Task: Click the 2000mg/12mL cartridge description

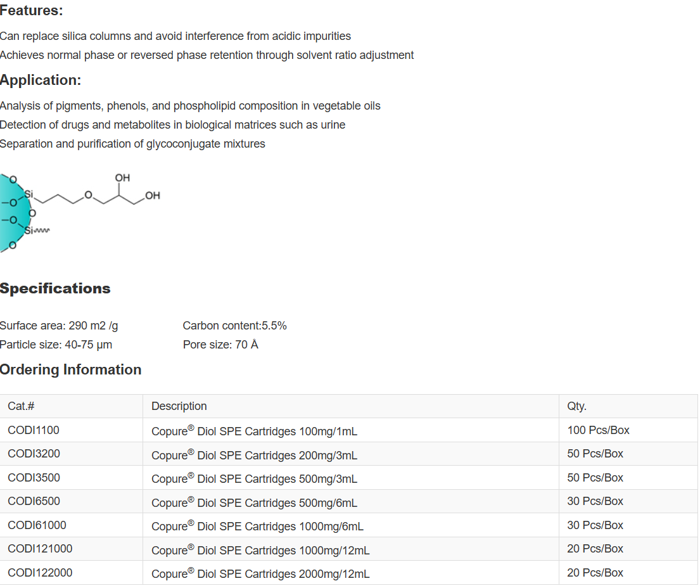Action: pos(260,574)
